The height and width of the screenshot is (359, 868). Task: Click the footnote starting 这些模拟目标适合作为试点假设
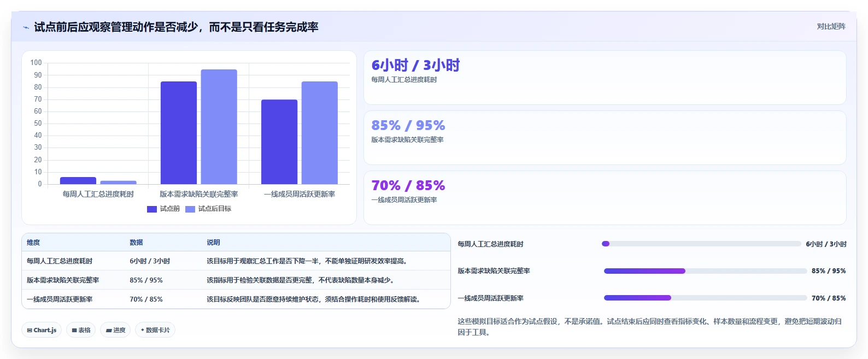pyautogui.click(x=650, y=327)
